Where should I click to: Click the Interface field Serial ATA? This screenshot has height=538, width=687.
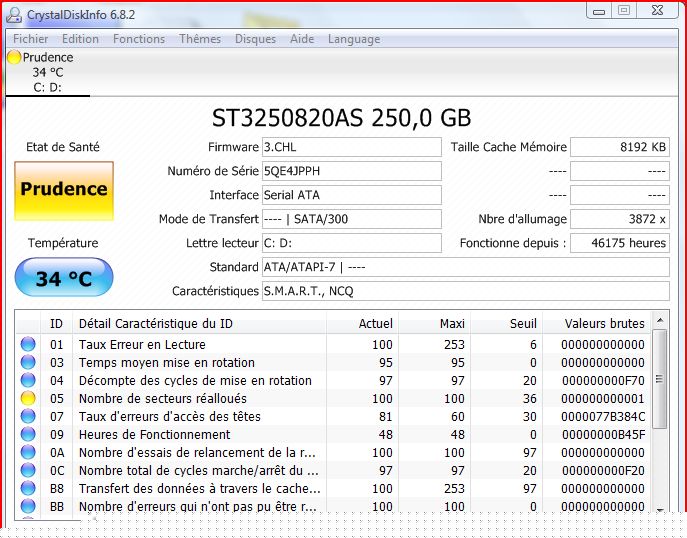(351, 195)
